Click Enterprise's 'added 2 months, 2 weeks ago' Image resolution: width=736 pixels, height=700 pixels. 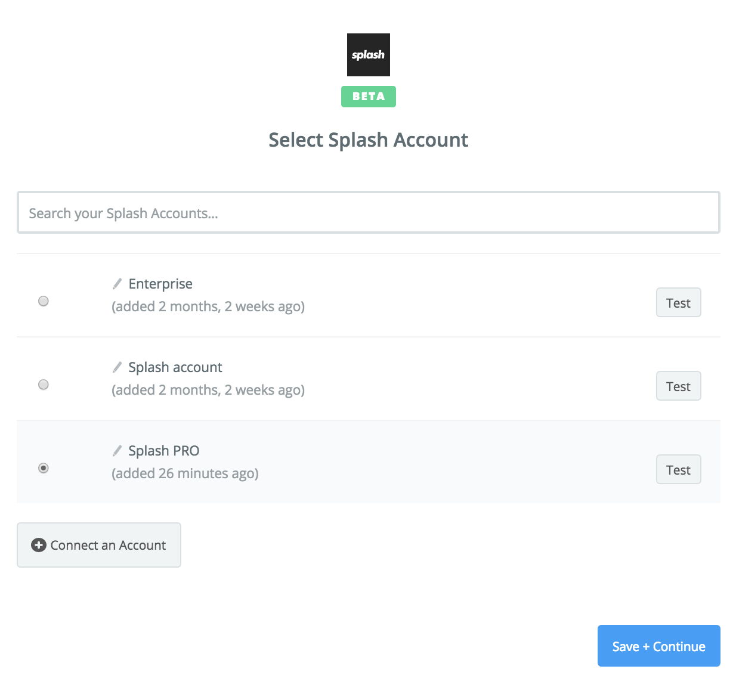208,306
